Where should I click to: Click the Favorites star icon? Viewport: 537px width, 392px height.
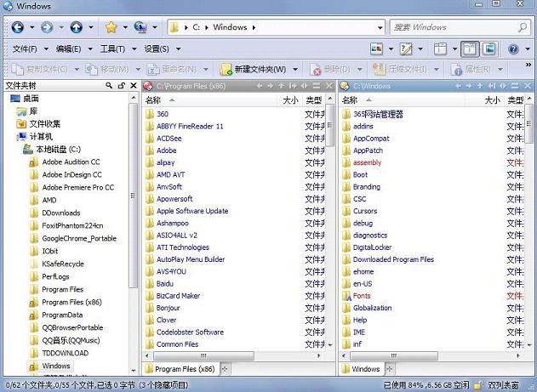pos(110,27)
